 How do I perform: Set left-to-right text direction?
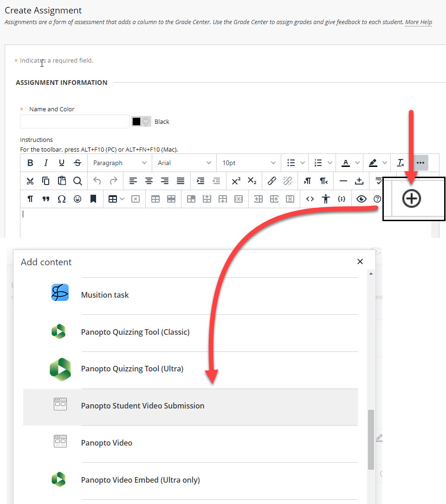pyautogui.click(x=308, y=181)
